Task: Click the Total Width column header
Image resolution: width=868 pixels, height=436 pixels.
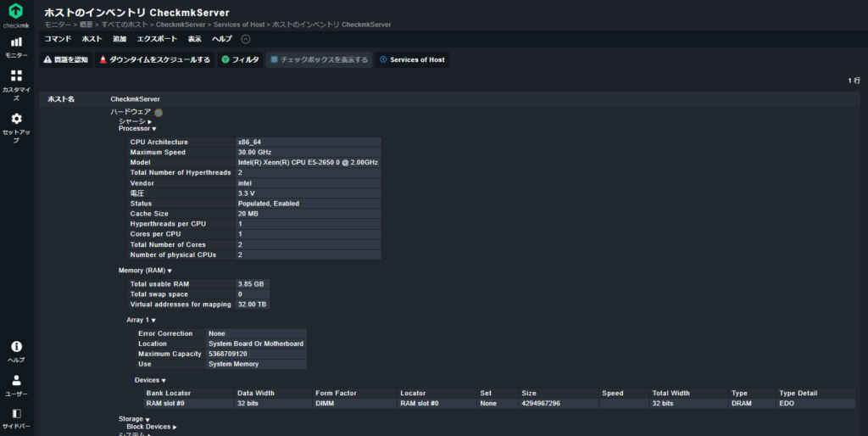Action: coord(670,394)
